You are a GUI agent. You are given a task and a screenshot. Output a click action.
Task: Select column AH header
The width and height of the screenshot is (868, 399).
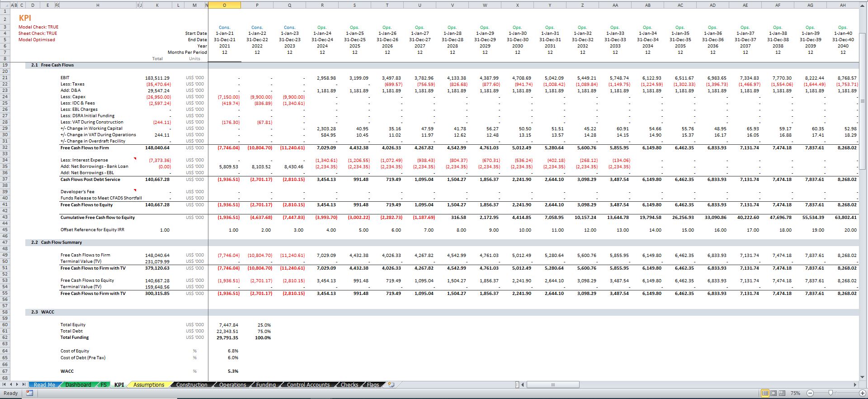(x=843, y=5)
